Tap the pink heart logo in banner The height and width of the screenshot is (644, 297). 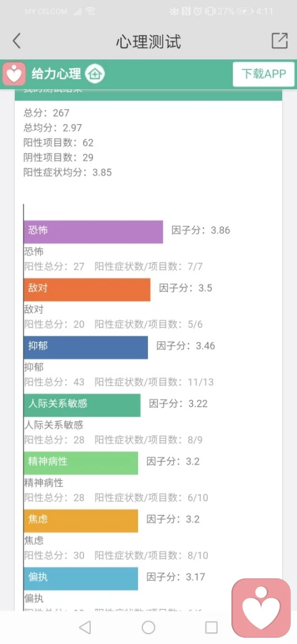click(14, 74)
